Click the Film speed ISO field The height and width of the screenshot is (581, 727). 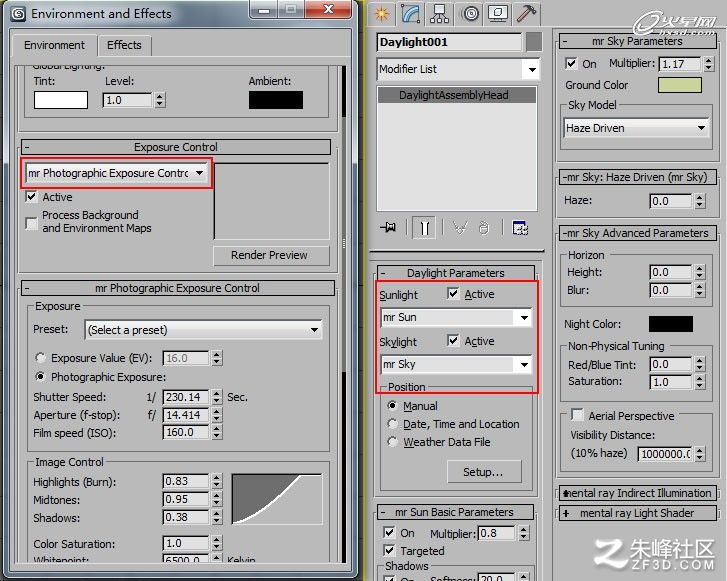[x=185, y=432]
